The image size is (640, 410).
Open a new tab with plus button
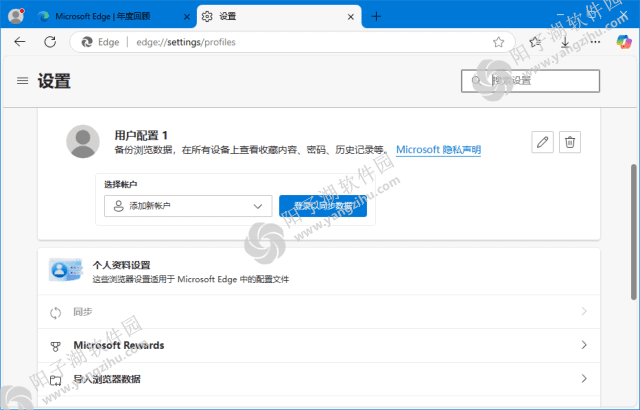click(376, 16)
